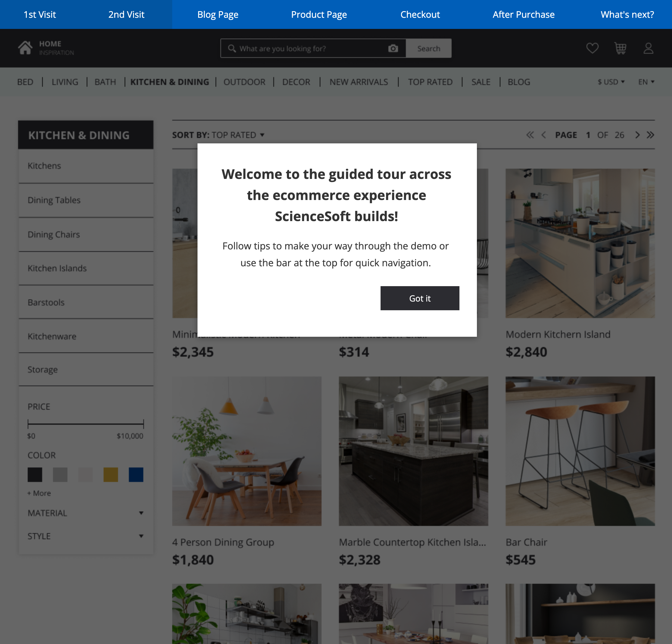Expand the Material filter
The image size is (672, 644).
pos(86,513)
